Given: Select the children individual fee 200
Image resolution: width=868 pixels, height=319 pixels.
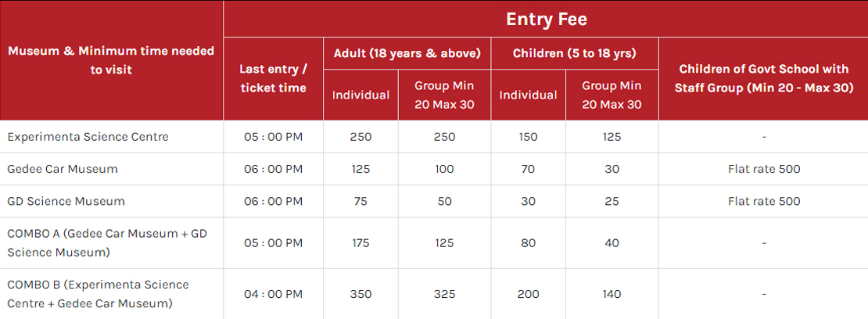Looking at the screenshot, I should tap(528, 294).
